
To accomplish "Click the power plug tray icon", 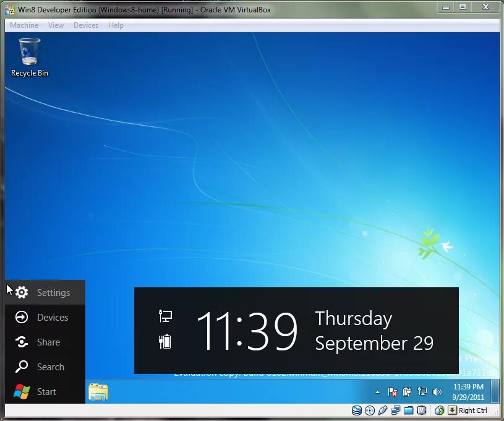I will pyautogui.click(x=407, y=392).
